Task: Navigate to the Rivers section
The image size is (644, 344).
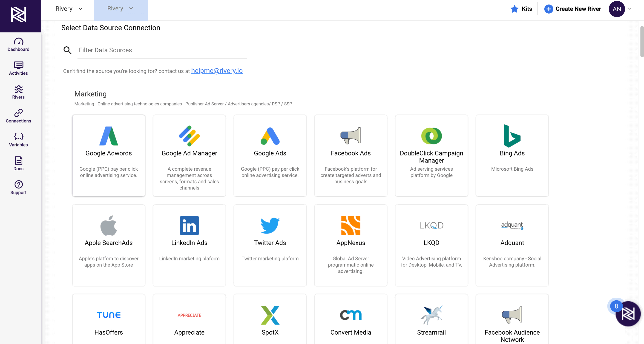Action: 18,92
